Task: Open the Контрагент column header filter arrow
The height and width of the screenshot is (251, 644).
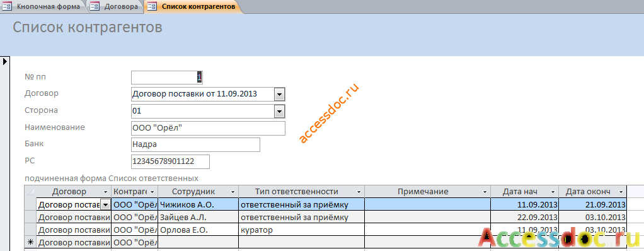Action: [x=152, y=192]
